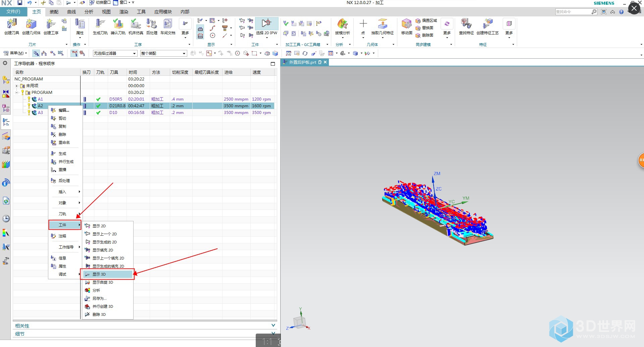Collapse the PROGRAM tree node

pos(16,93)
